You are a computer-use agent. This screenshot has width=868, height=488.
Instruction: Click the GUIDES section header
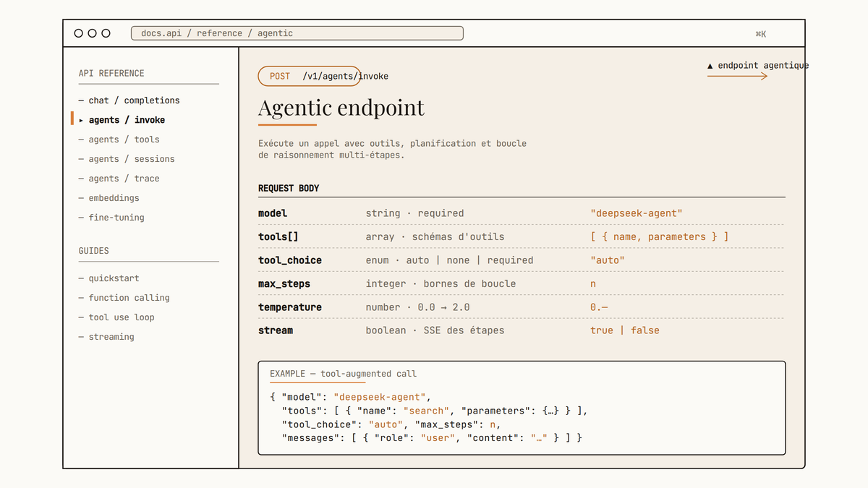tap(94, 251)
